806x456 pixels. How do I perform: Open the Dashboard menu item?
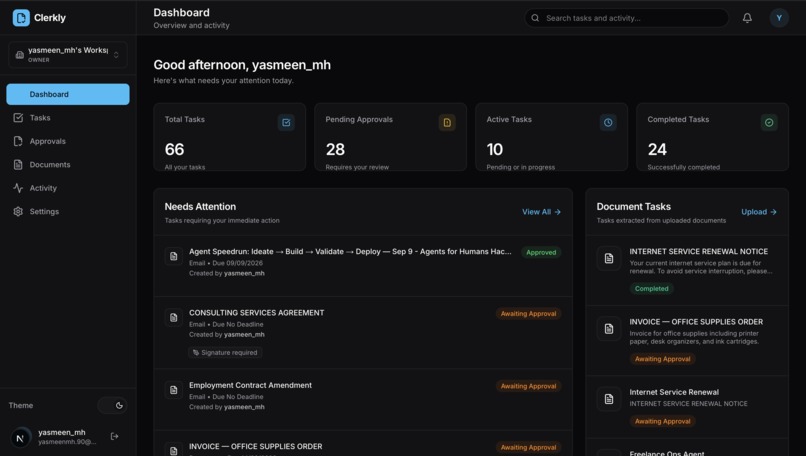pos(68,94)
